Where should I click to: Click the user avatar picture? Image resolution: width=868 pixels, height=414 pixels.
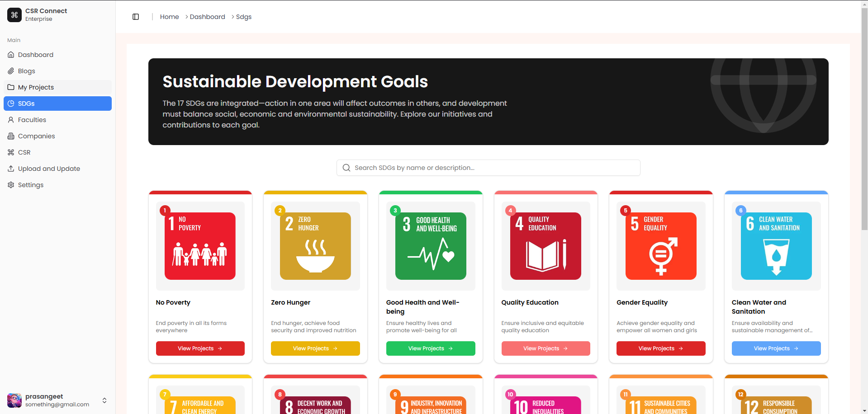tap(14, 400)
